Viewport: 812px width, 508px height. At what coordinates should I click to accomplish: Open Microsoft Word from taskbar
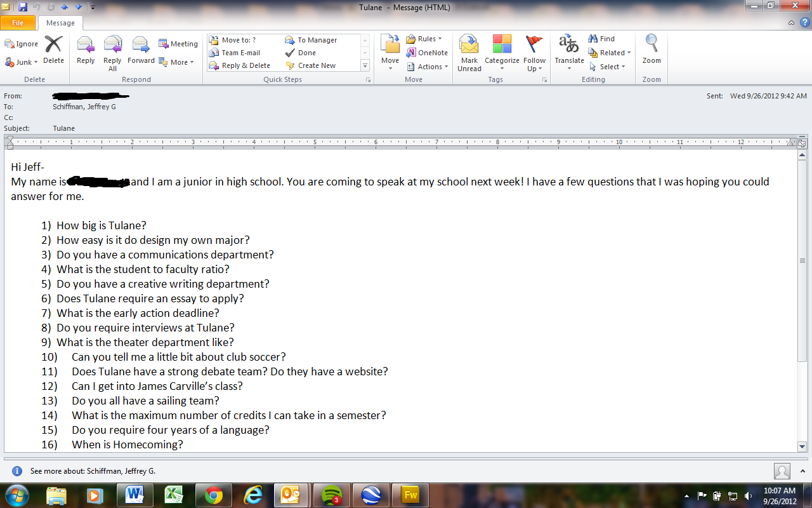pos(135,495)
